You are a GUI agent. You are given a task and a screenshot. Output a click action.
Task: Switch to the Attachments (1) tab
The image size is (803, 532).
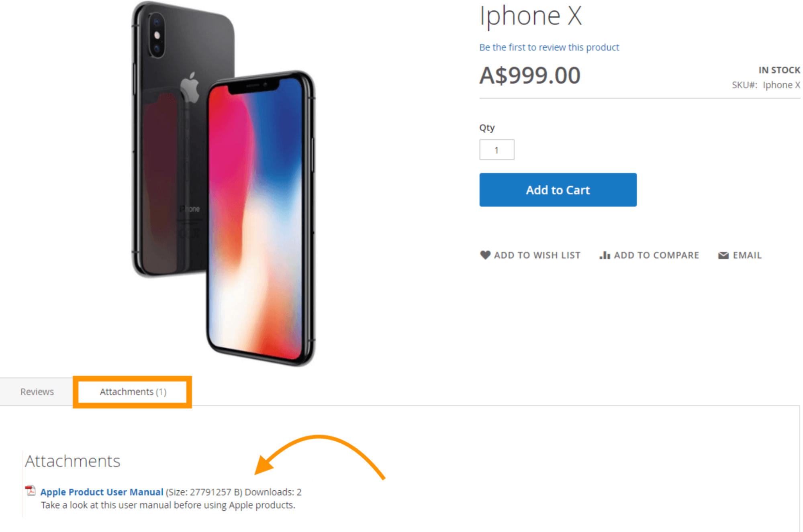[132, 391]
